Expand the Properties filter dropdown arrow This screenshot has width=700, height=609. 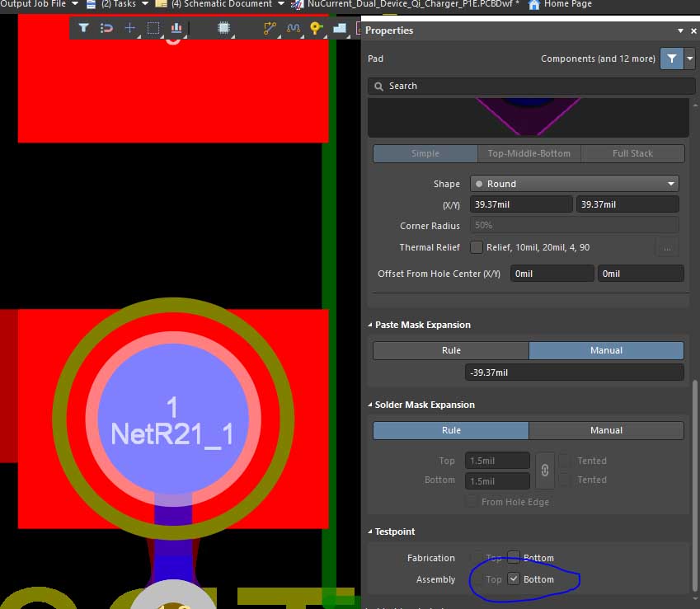coord(689,59)
